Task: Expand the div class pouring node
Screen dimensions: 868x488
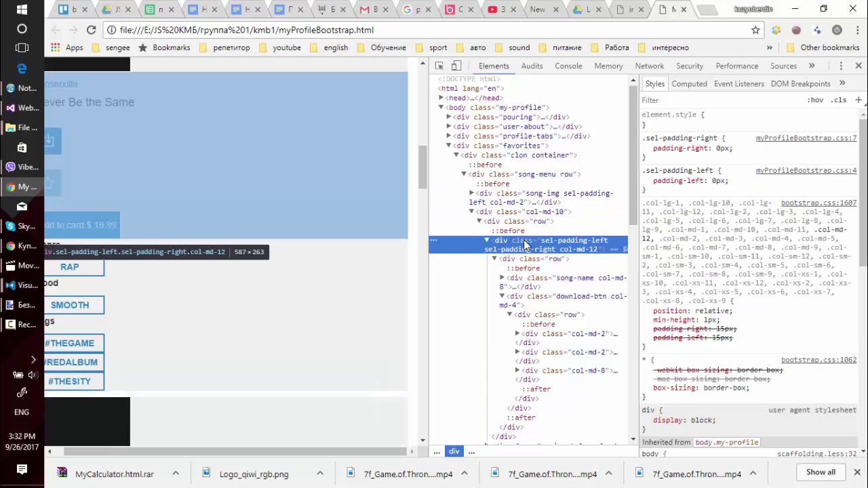Action: point(448,117)
